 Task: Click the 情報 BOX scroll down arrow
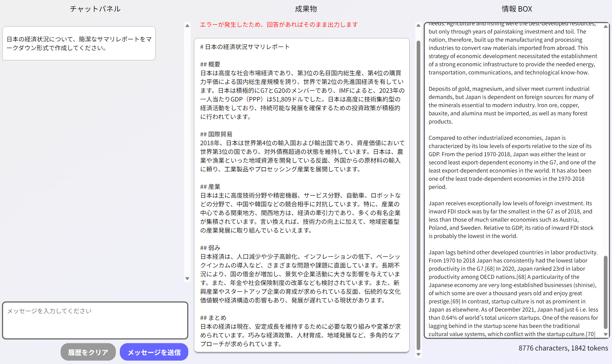coord(605,334)
